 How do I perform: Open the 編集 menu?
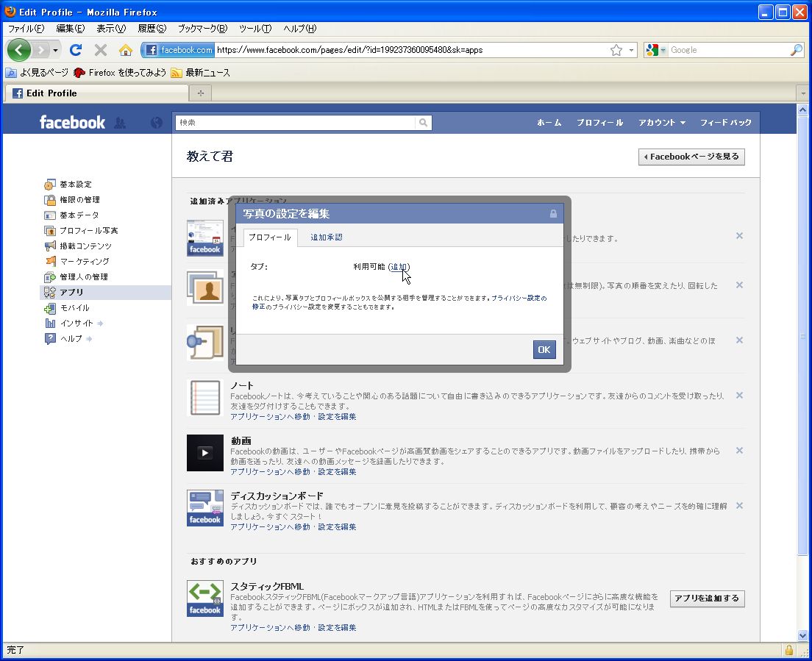coord(70,29)
